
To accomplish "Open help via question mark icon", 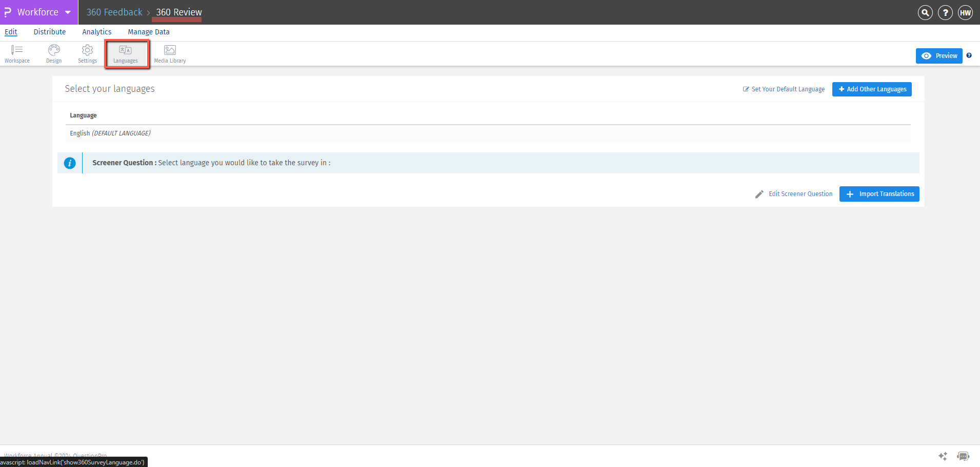I will pos(945,12).
